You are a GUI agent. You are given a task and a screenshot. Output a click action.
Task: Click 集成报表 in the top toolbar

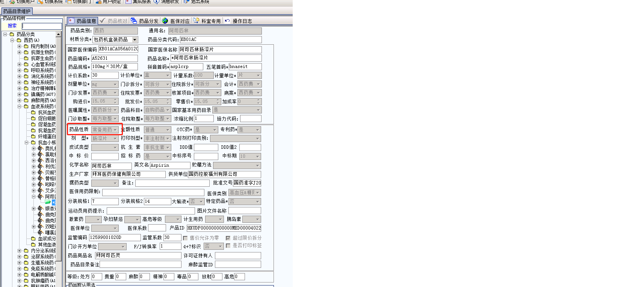coord(138,2)
